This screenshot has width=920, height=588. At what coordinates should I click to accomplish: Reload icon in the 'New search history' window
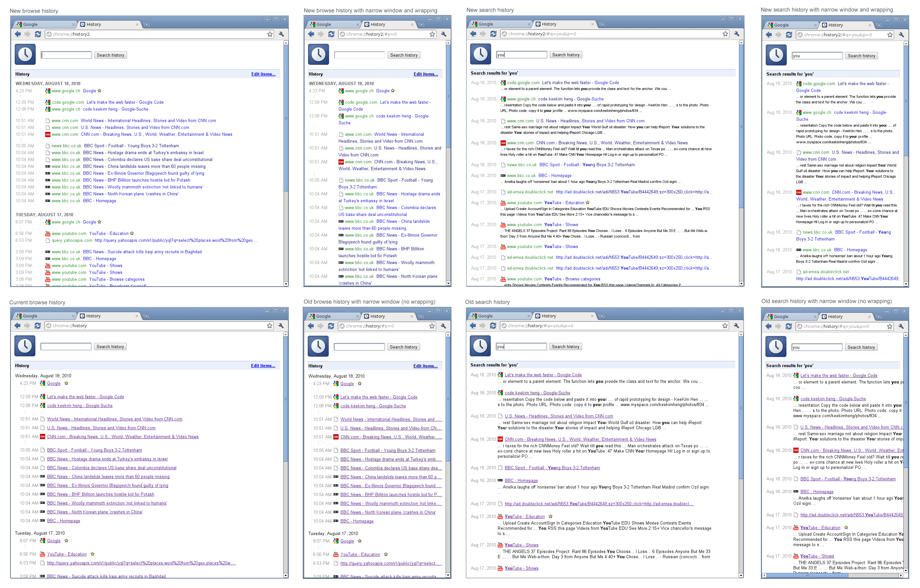[x=493, y=34]
